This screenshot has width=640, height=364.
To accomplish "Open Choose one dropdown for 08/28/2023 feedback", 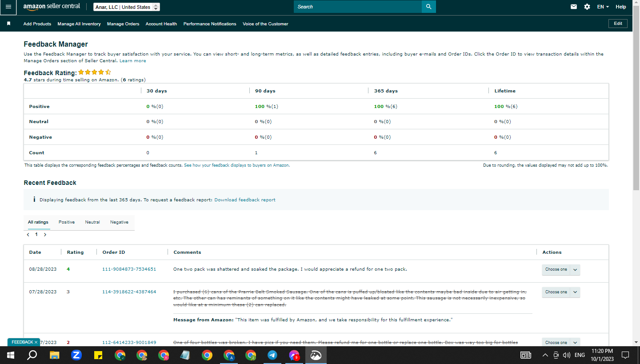I will (561, 269).
